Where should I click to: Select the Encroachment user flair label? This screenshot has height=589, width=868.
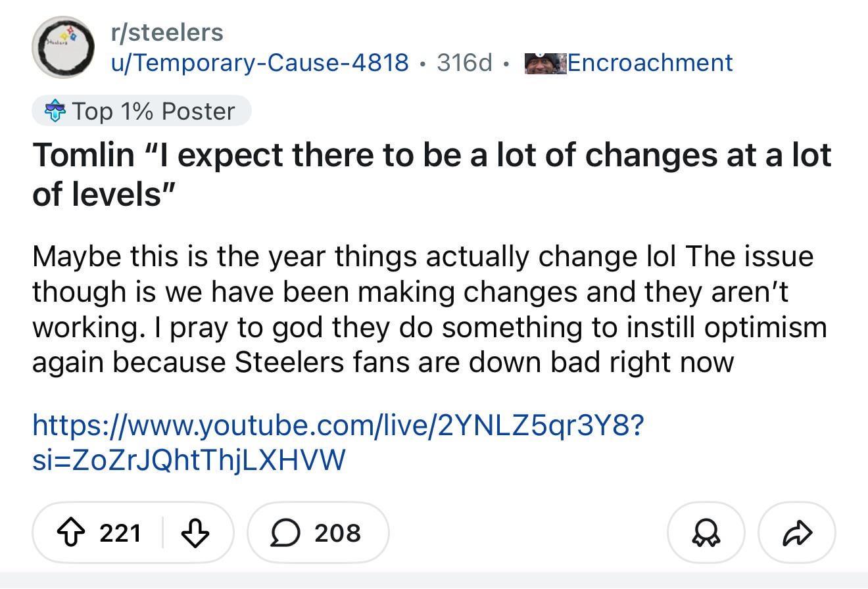[651, 63]
